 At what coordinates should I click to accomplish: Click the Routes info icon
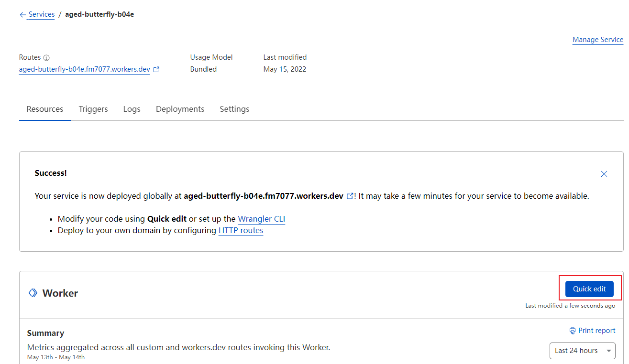pyautogui.click(x=46, y=58)
